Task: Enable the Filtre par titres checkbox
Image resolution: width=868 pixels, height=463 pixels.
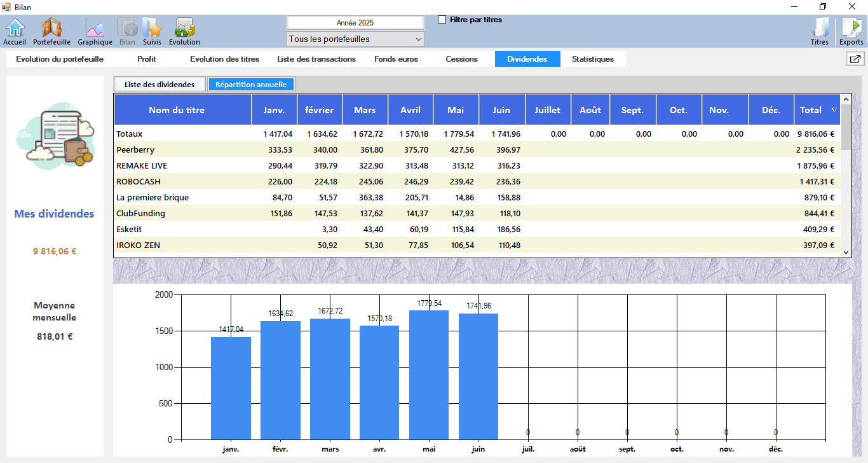Action: [442, 20]
